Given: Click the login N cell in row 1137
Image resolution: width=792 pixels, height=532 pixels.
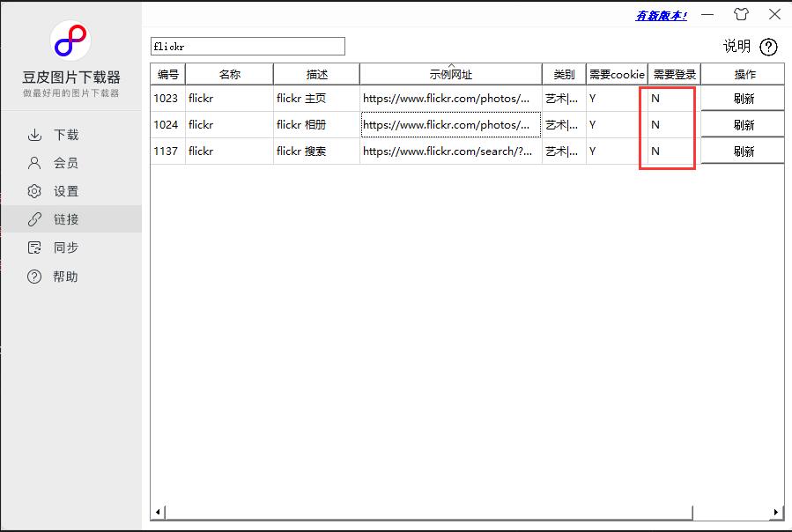Looking at the screenshot, I should 674,151.
